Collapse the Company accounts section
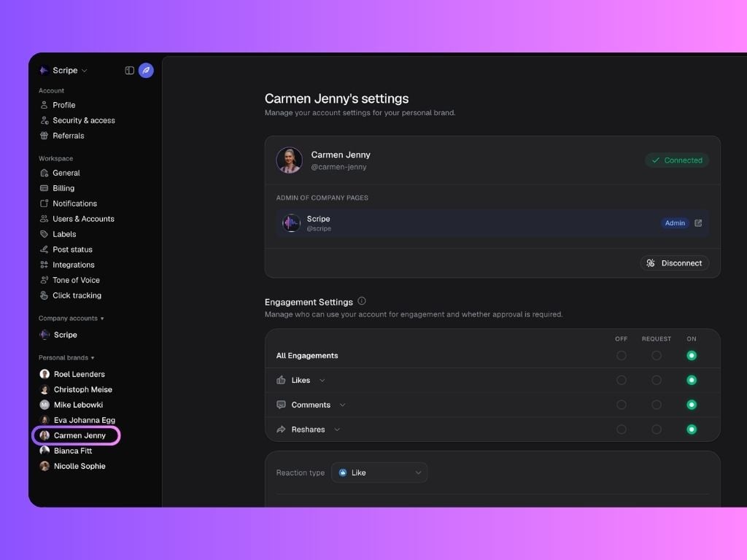Image resolution: width=747 pixels, height=560 pixels. 102,319
